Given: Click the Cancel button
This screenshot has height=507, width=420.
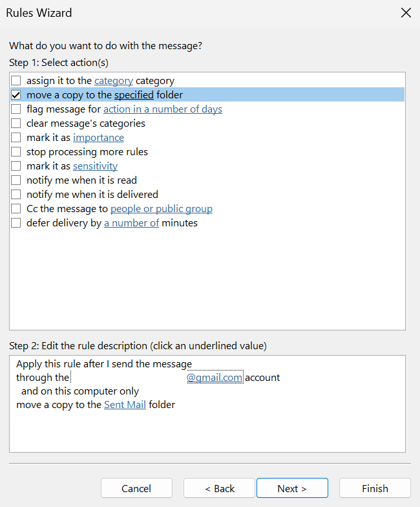Looking at the screenshot, I should coord(136,488).
